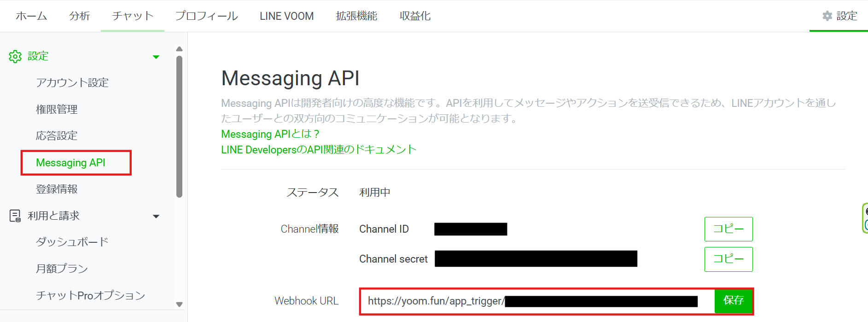Click the Channel情報 label
Screen dimensions: 868x322
(x=310, y=229)
